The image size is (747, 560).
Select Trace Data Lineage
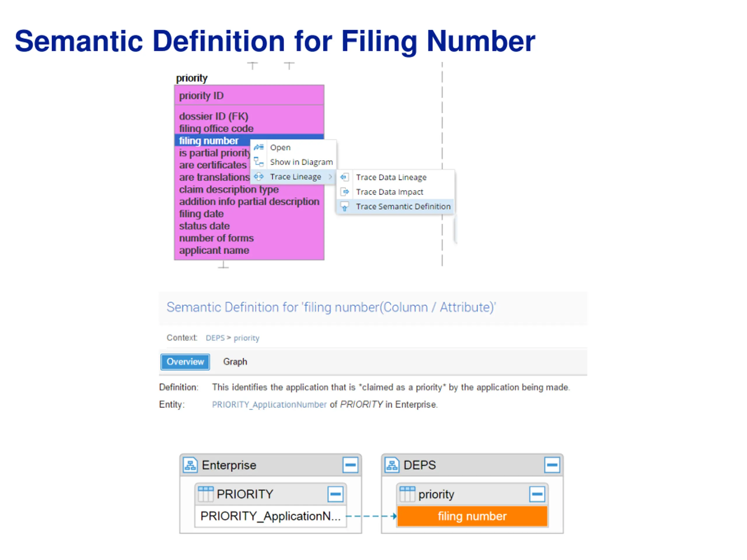tap(395, 177)
